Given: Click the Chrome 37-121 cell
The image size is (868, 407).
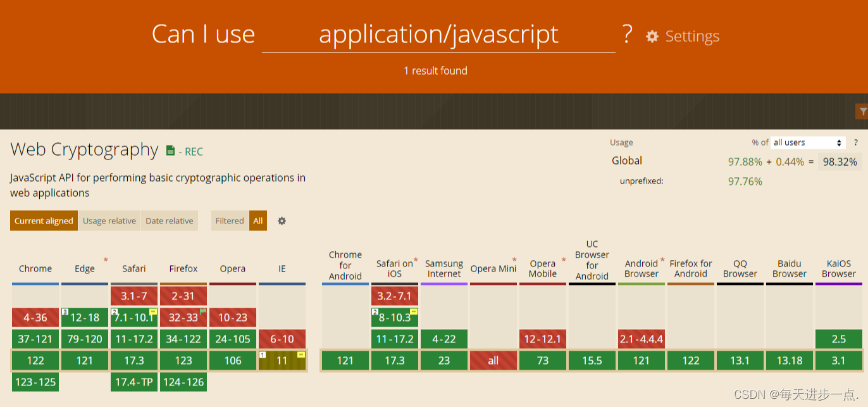Looking at the screenshot, I should click(x=35, y=339).
